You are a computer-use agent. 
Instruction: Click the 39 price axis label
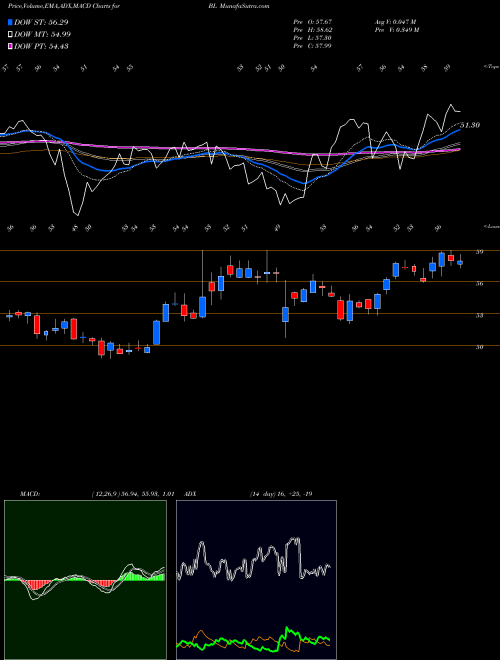479,252
